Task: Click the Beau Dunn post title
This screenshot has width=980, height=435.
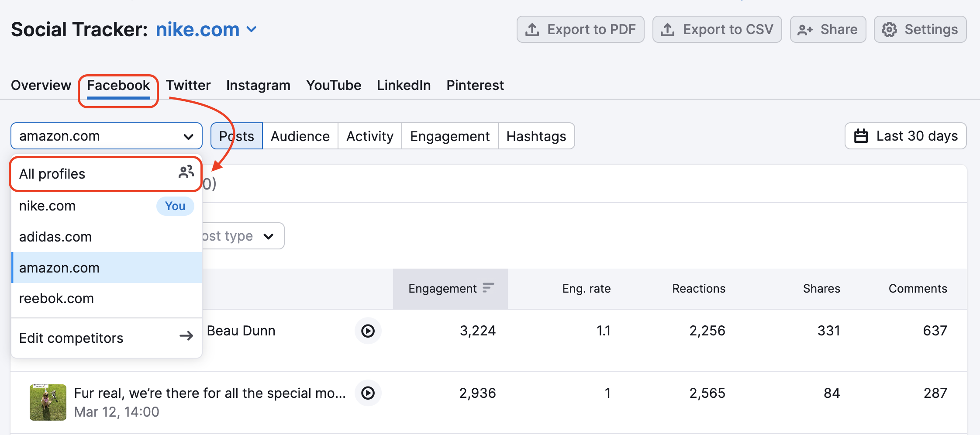Action: [x=241, y=331]
